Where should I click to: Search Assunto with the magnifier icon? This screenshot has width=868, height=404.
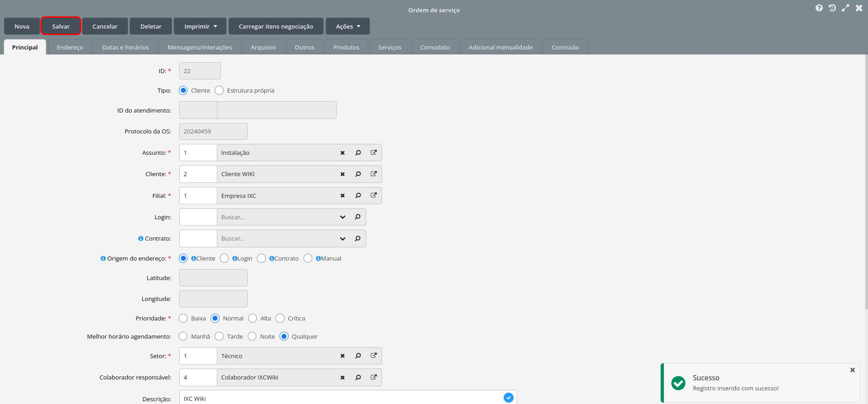pos(358,153)
